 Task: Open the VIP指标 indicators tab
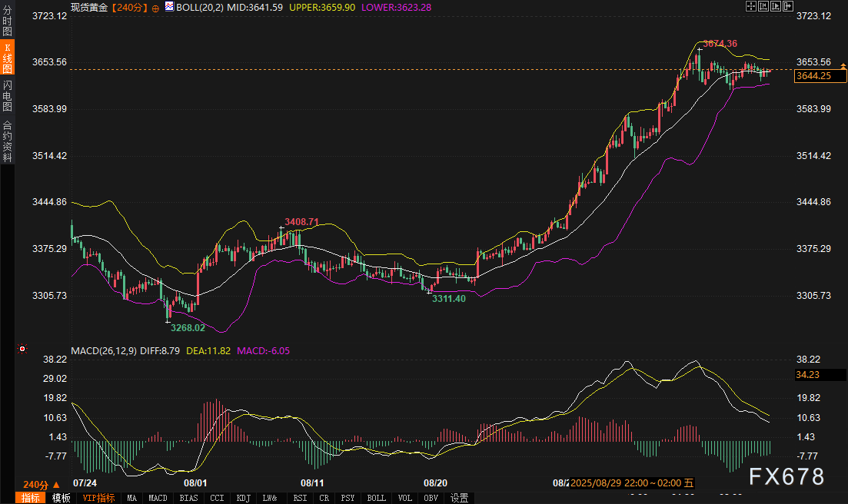(x=98, y=498)
